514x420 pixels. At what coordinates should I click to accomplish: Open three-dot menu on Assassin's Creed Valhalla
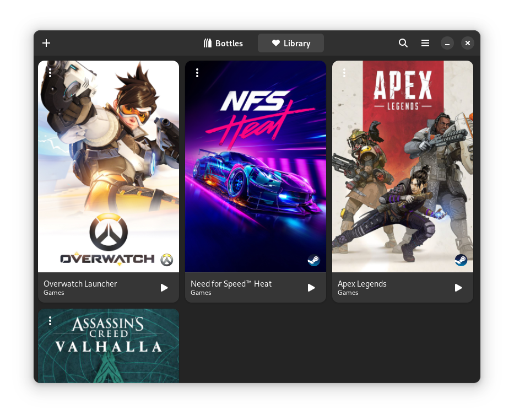point(50,321)
